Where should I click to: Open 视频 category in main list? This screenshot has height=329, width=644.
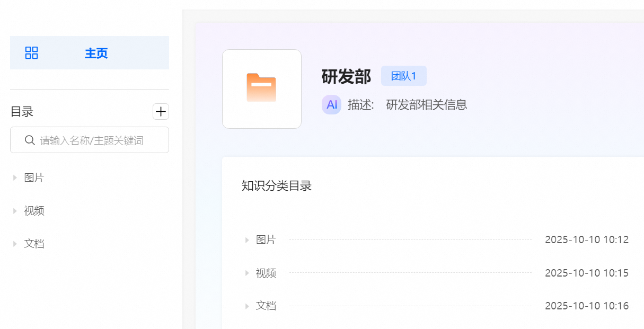coord(266,273)
